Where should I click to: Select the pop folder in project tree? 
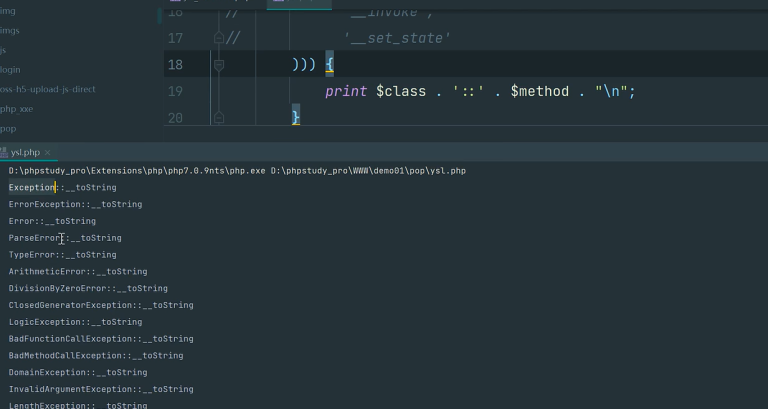tap(8, 128)
